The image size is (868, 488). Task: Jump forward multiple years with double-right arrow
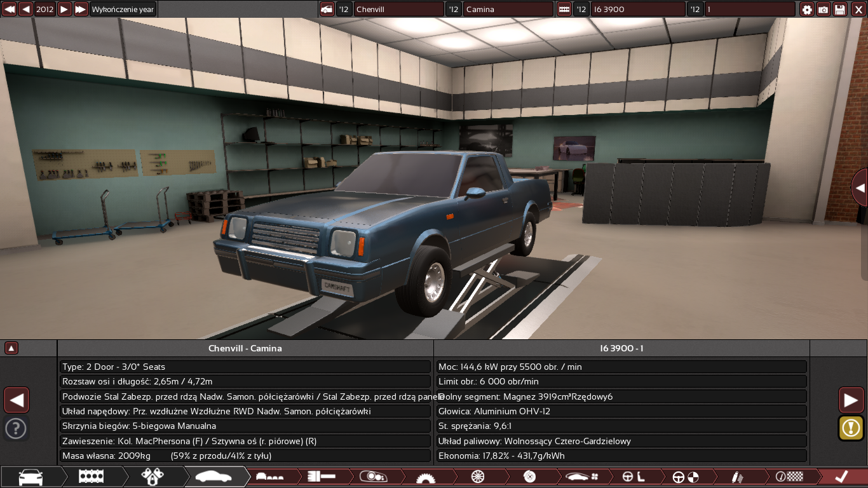tap(81, 9)
